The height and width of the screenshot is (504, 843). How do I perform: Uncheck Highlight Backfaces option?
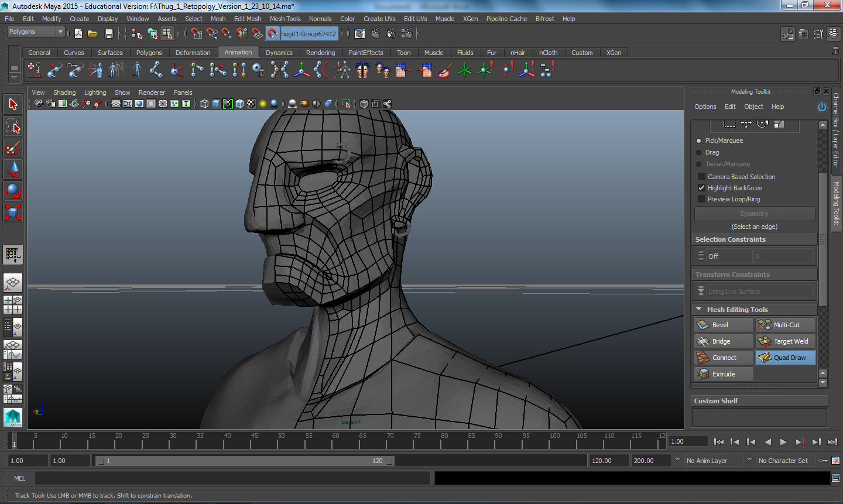pyautogui.click(x=701, y=188)
